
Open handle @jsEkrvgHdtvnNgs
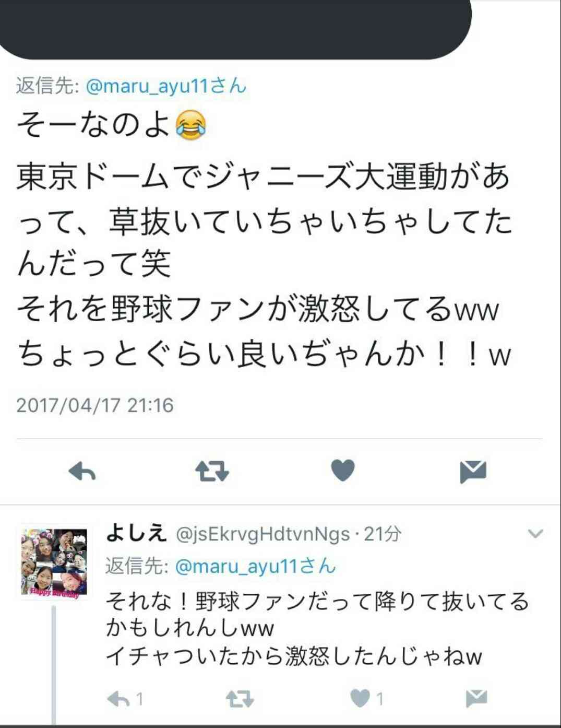[263, 534]
